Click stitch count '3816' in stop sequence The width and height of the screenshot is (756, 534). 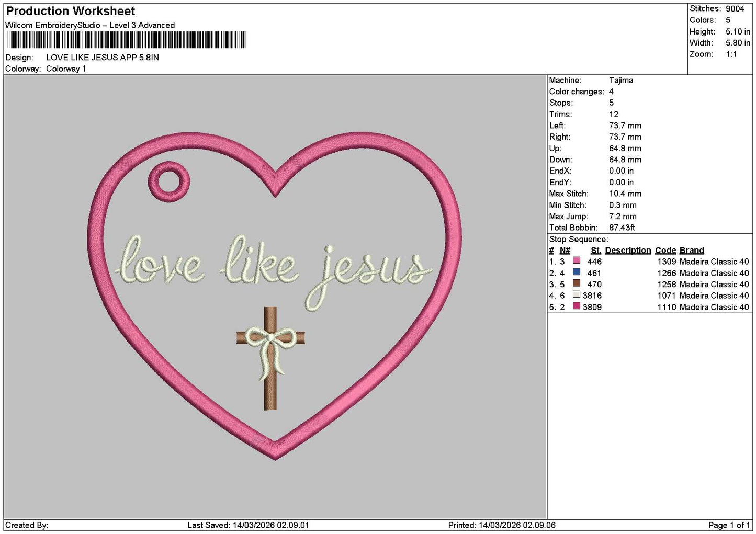(592, 296)
